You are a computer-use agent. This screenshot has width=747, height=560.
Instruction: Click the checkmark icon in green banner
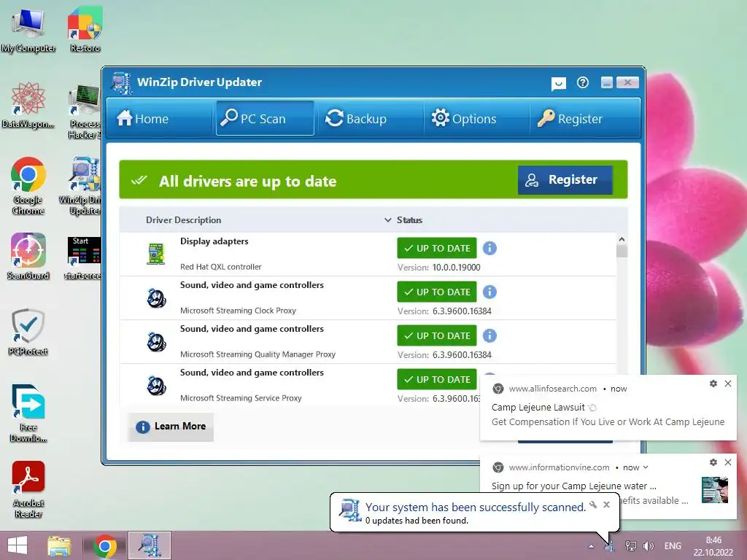[139, 181]
